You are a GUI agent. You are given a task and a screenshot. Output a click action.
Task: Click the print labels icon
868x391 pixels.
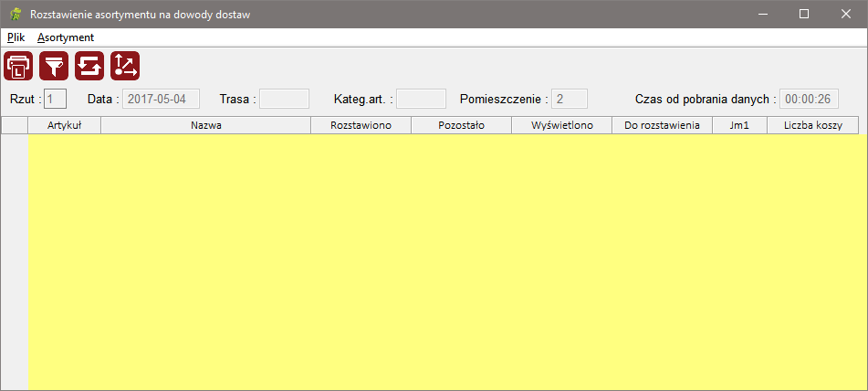pyautogui.click(x=18, y=66)
